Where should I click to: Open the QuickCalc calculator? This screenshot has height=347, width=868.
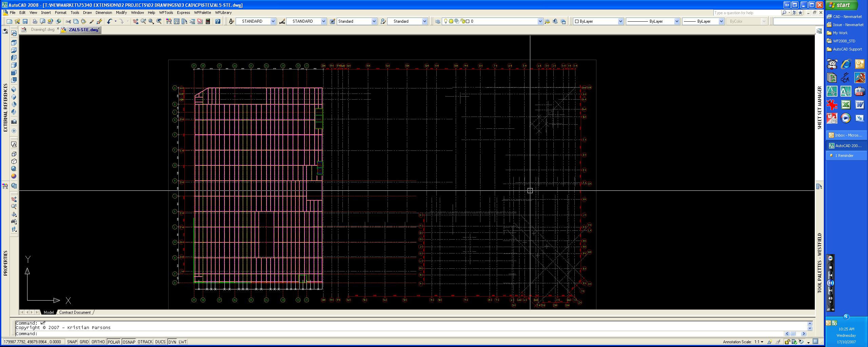click(x=208, y=21)
